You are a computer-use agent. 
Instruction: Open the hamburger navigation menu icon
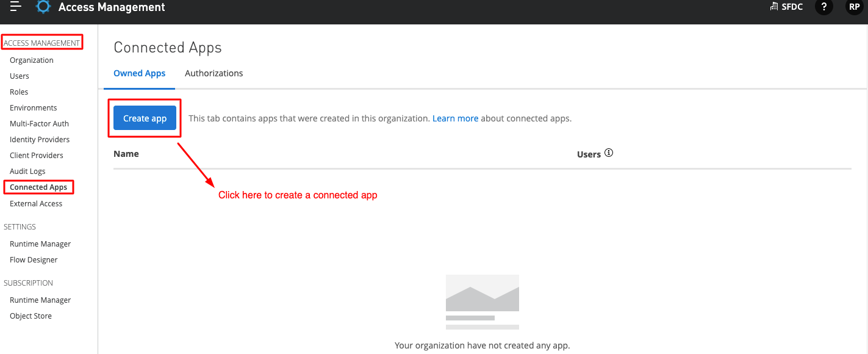[15, 6]
